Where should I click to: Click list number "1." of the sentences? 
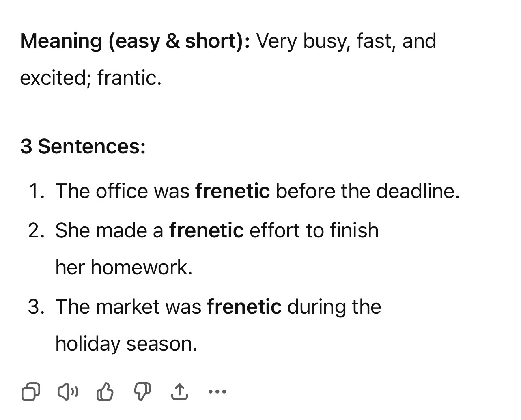[x=37, y=191]
